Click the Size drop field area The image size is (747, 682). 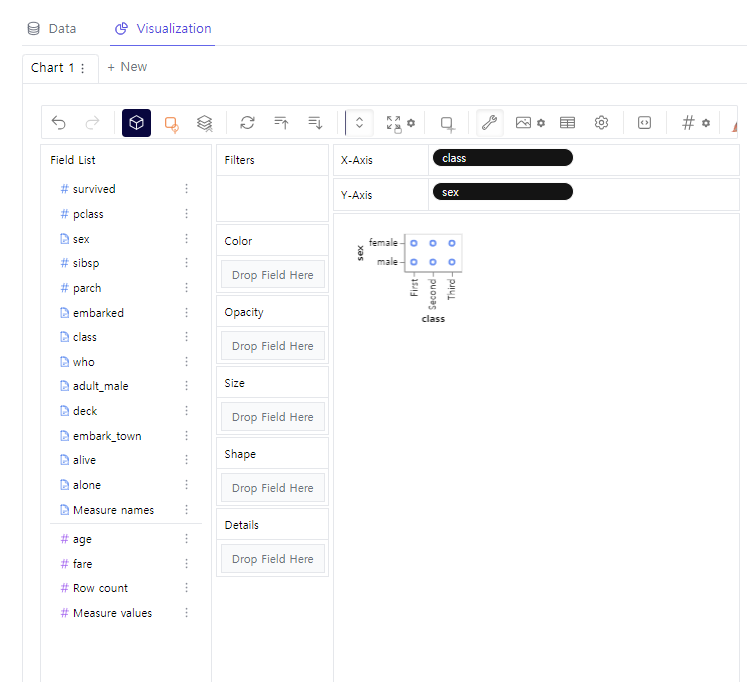[273, 417]
